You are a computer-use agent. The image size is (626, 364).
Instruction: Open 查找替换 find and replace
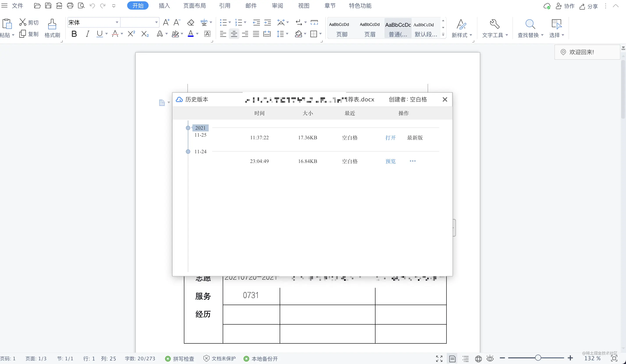[x=530, y=28]
